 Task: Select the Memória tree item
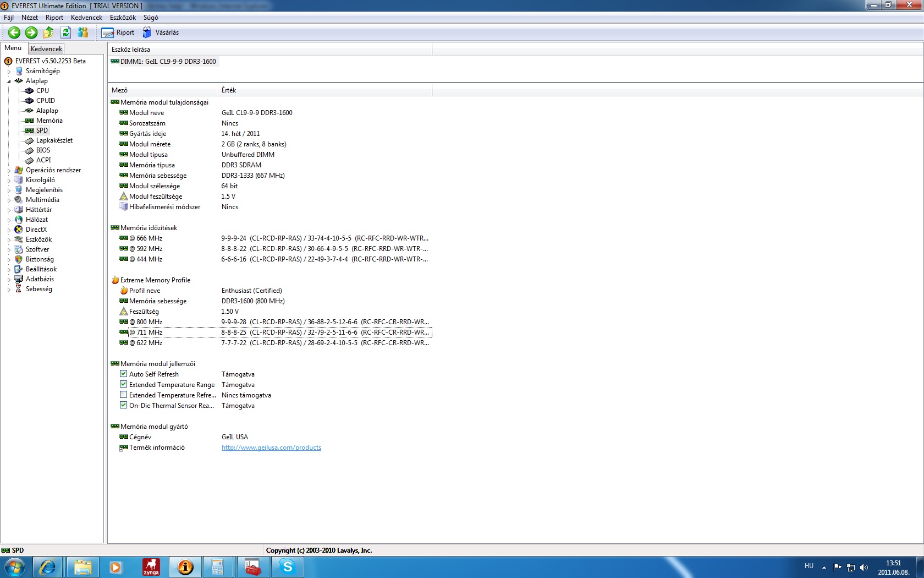click(x=50, y=121)
